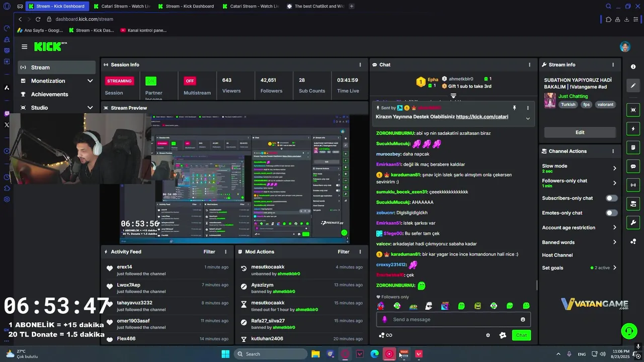644x362 pixels.
Task: Open File Explorer from taskbar
Action: pyautogui.click(x=315, y=354)
